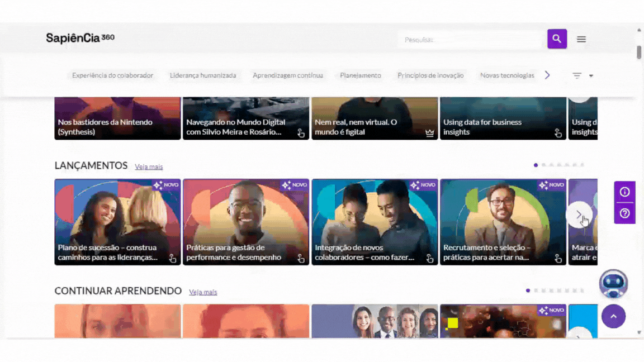Viewport: 644px width, 362px height.
Task: Open the help question mark icon
Action: (624, 213)
